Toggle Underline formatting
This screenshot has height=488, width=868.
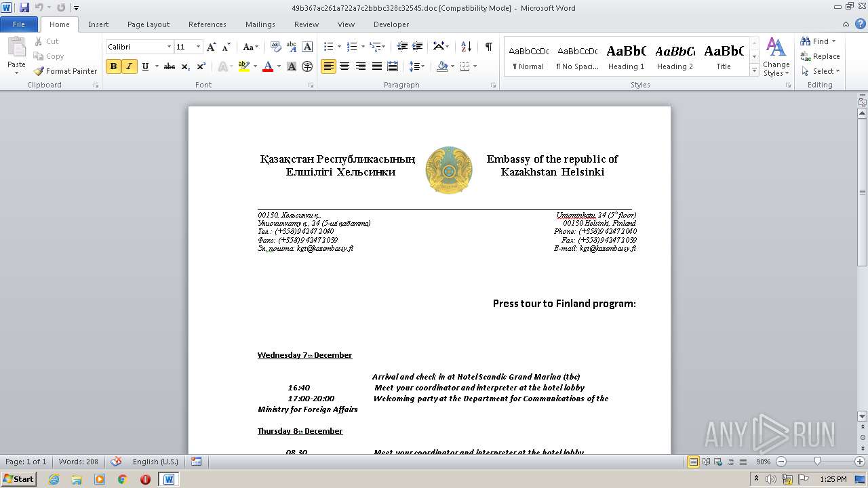pyautogui.click(x=144, y=66)
